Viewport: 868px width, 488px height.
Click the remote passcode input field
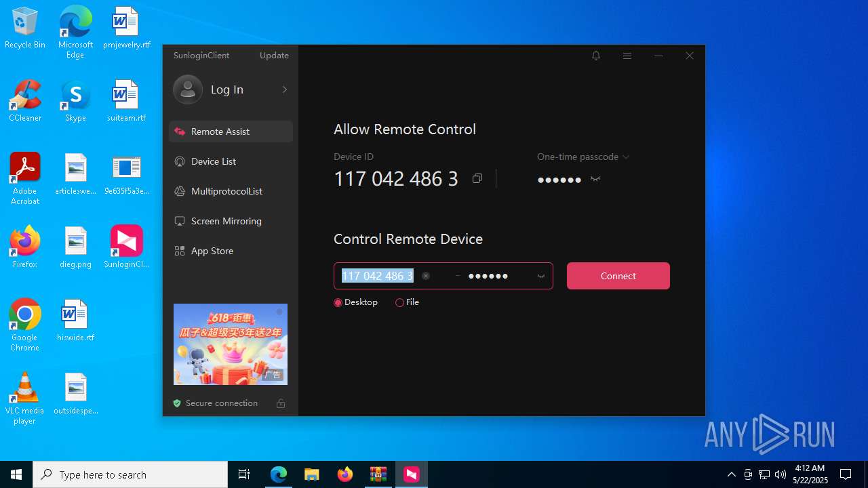click(x=498, y=276)
